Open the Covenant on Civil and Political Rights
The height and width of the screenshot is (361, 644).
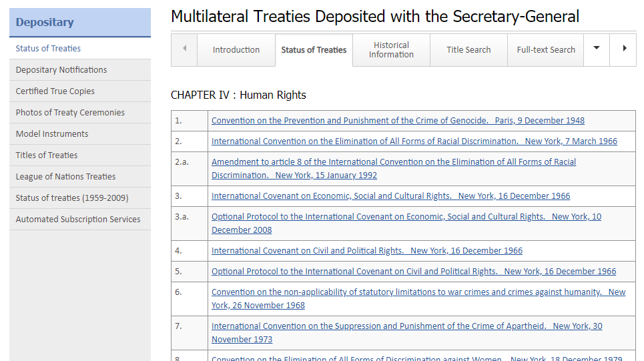point(367,251)
